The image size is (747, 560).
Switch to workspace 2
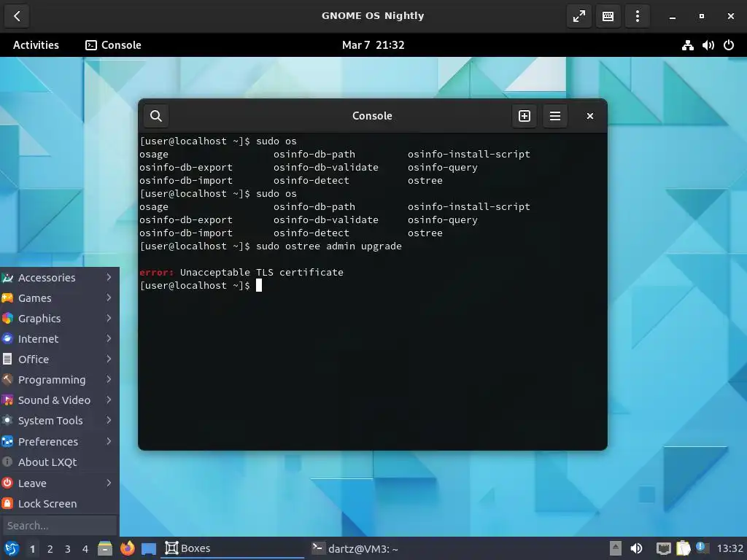pyautogui.click(x=50, y=549)
